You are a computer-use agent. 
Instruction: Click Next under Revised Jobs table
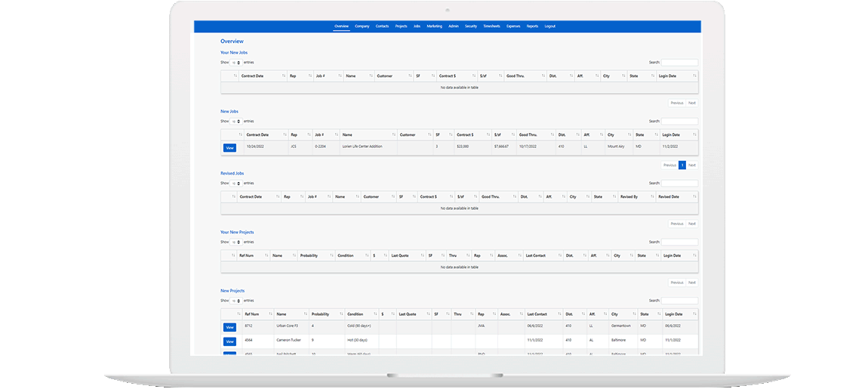click(692, 224)
